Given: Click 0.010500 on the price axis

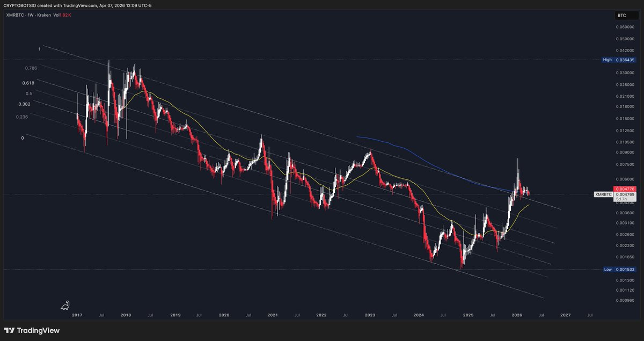Looking at the screenshot, I should tap(624, 142).
